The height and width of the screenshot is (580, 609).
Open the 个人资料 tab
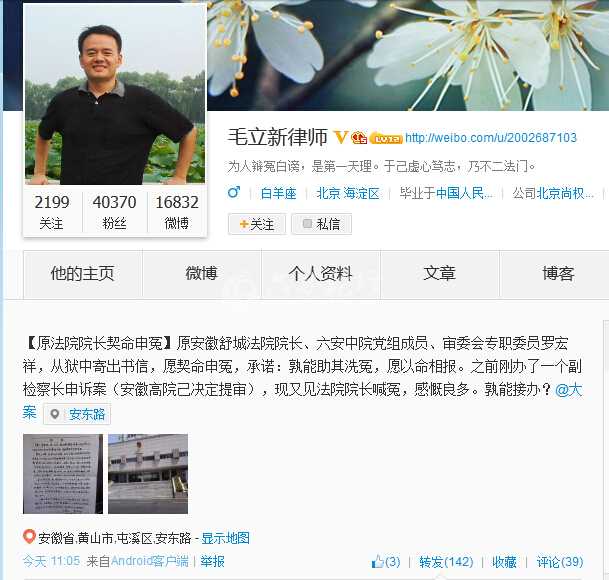click(x=321, y=274)
